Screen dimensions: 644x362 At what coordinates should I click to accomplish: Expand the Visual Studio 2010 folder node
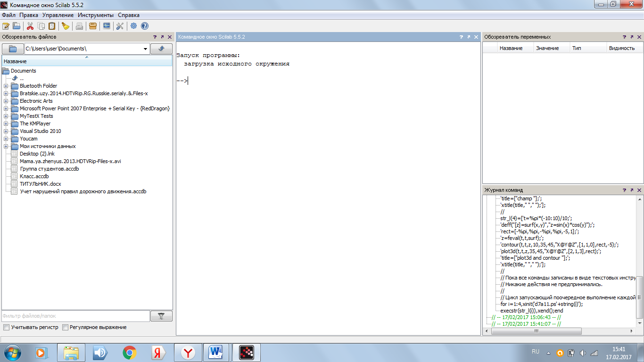pyautogui.click(x=6, y=131)
